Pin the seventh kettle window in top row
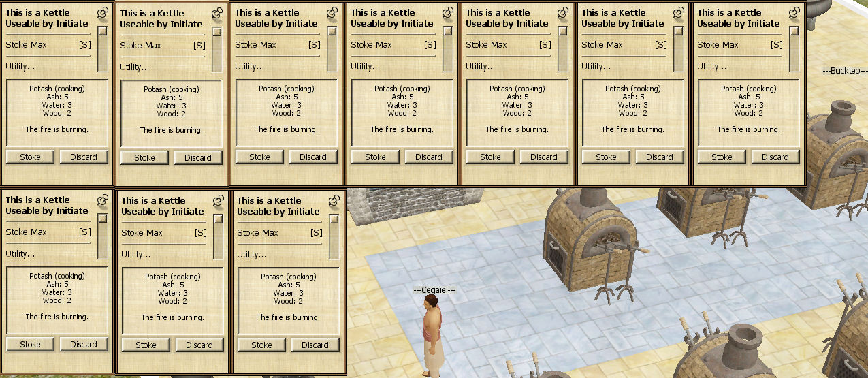The height and width of the screenshot is (378, 868). pyautogui.click(x=794, y=13)
